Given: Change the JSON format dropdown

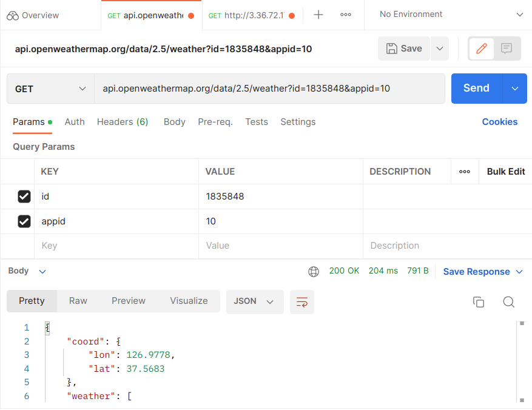Looking at the screenshot, I should point(255,301).
